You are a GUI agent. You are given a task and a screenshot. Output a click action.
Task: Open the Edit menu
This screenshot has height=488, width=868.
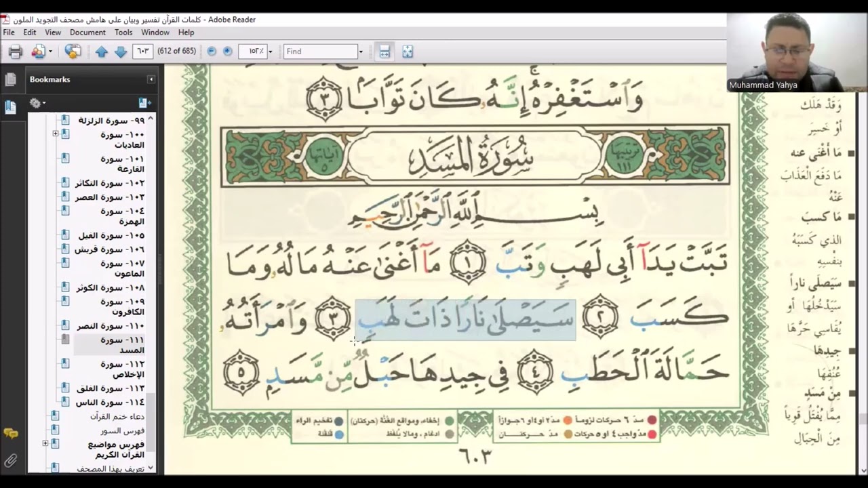tap(30, 33)
